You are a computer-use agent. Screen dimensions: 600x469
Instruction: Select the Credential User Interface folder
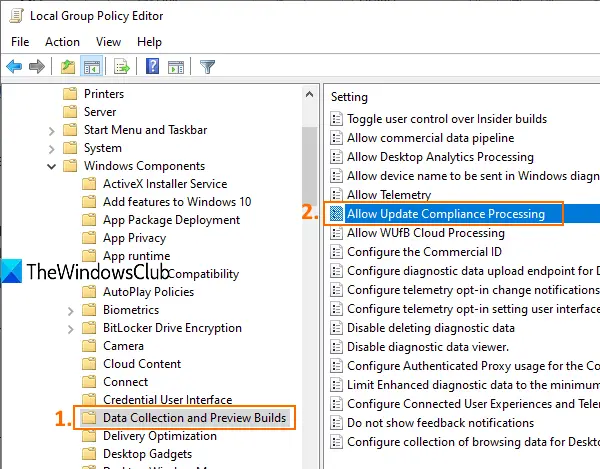coord(168,399)
